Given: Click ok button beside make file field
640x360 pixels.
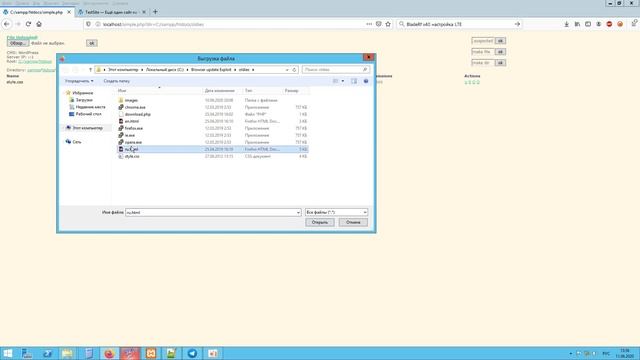Looking at the screenshot, I should (500, 52).
